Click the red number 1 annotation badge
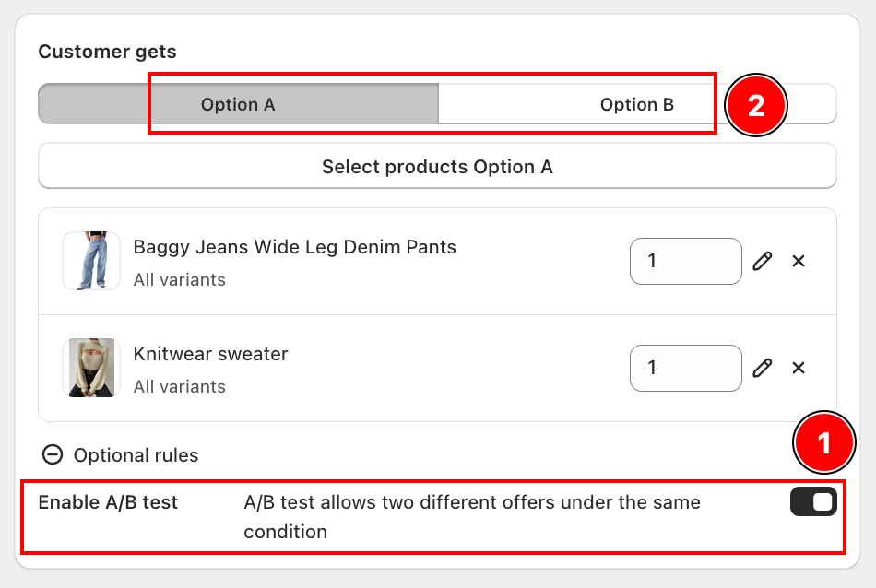Screen dimensions: 876x588 (823, 442)
